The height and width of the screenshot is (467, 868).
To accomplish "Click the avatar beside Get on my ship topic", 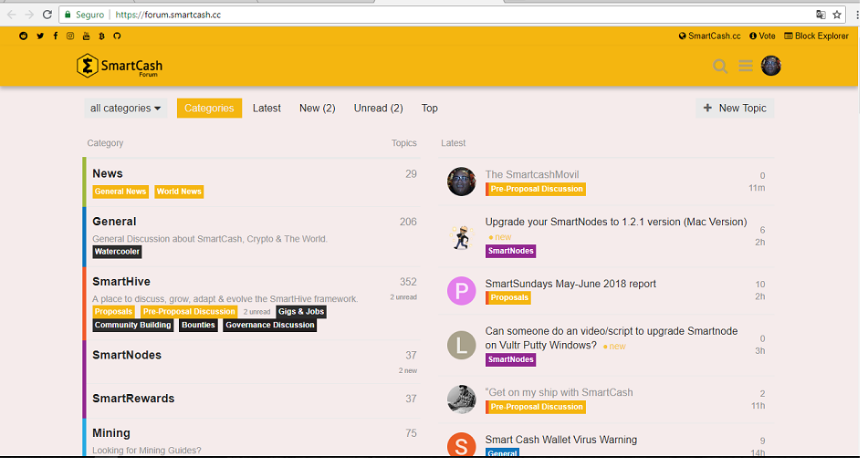I will [461, 400].
